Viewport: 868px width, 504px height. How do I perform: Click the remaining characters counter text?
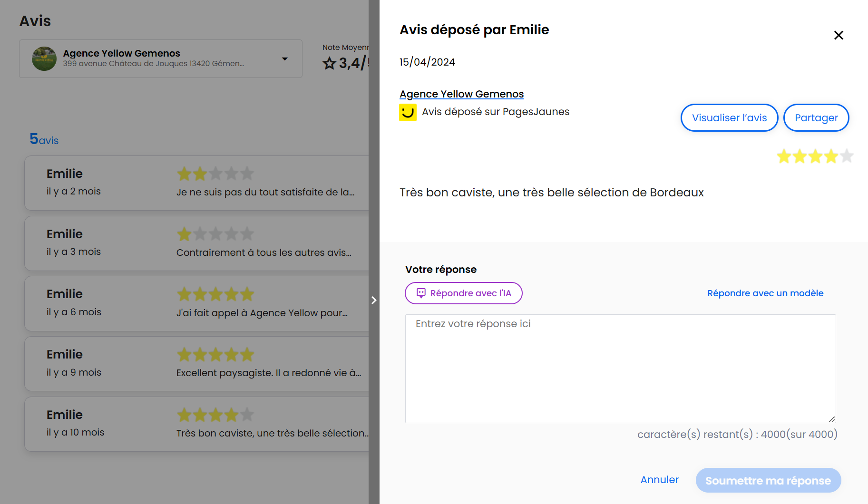737,434
